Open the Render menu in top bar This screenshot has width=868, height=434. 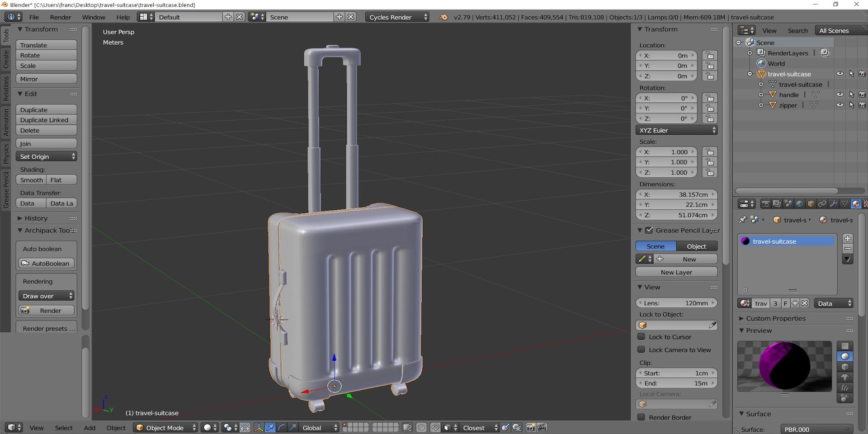click(61, 17)
